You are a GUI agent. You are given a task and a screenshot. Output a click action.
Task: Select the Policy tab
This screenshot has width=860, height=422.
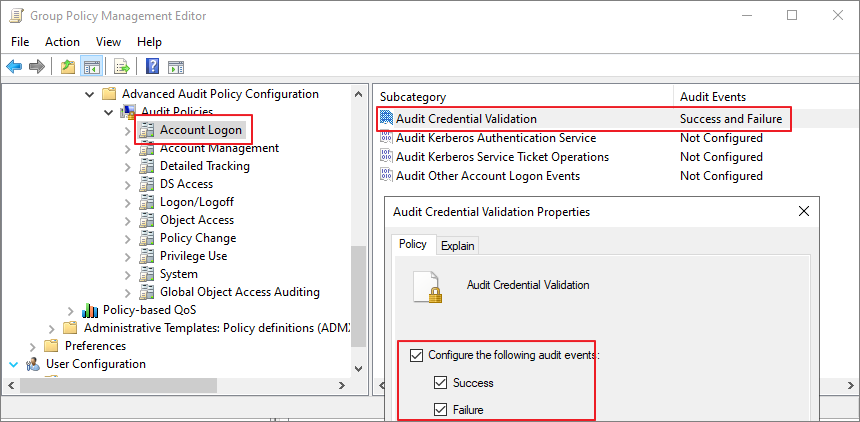(413, 244)
